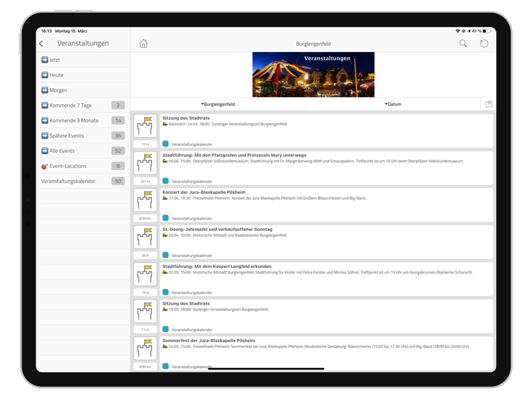The image size is (532, 399).
Task: Click castle icon of 19.05. Sitzung des Stadtrats
Action: pos(145,311)
